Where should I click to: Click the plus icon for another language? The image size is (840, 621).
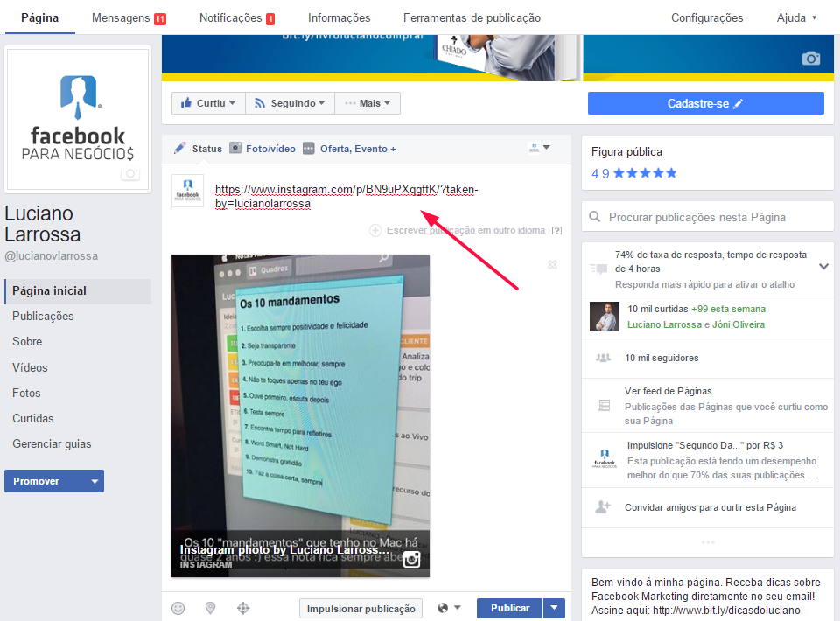click(x=375, y=230)
